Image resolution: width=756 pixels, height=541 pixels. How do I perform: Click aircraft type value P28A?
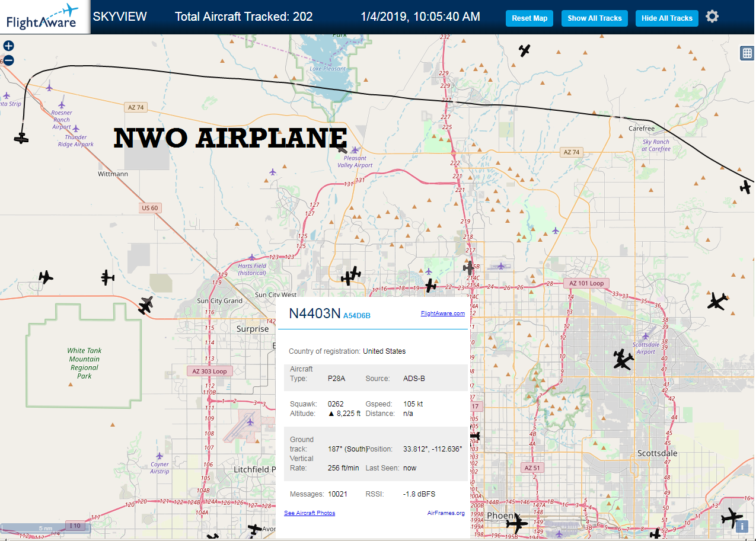tap(337, 379)
